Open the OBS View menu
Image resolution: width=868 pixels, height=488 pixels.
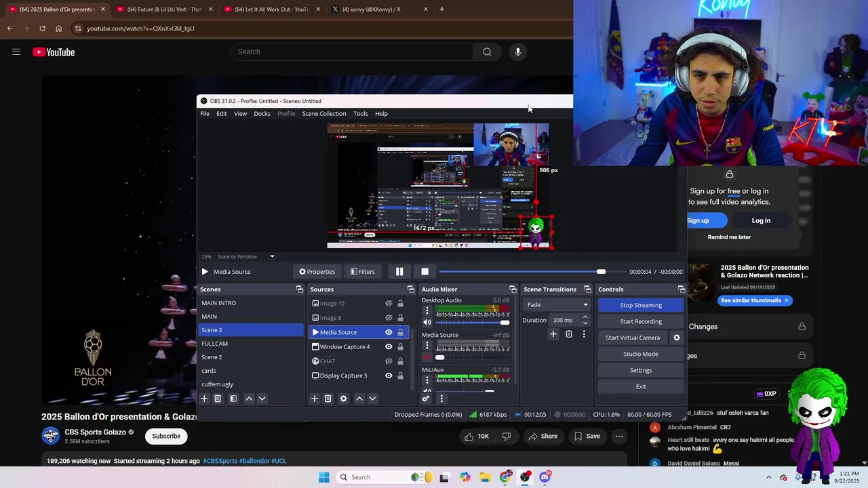pos(241,114)
